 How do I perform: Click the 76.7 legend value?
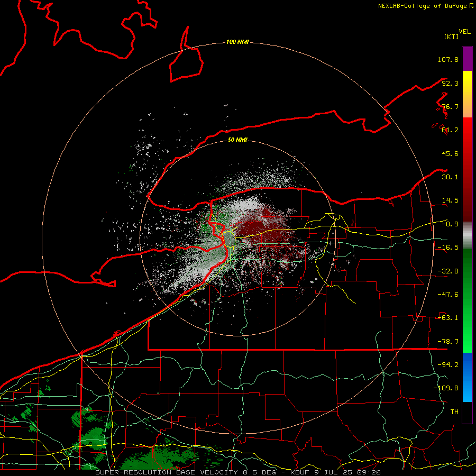[x=450, y=106]
